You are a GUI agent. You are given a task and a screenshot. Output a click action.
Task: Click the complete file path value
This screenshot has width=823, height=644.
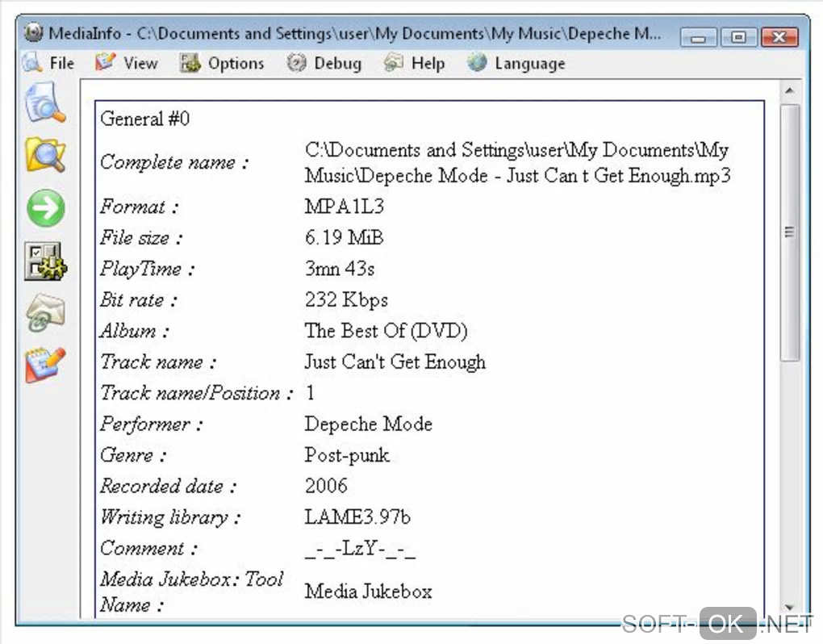click(517, 163)
